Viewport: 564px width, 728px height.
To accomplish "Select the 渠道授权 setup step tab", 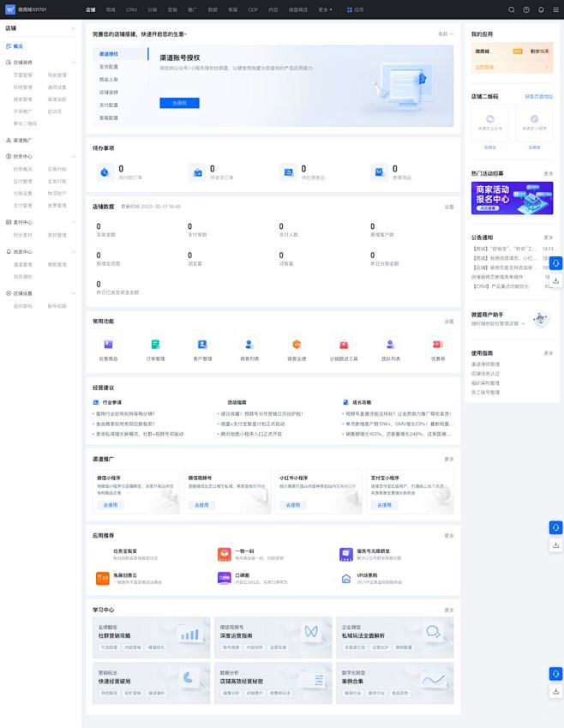I will pyautogui.click(x=121, y=54).
